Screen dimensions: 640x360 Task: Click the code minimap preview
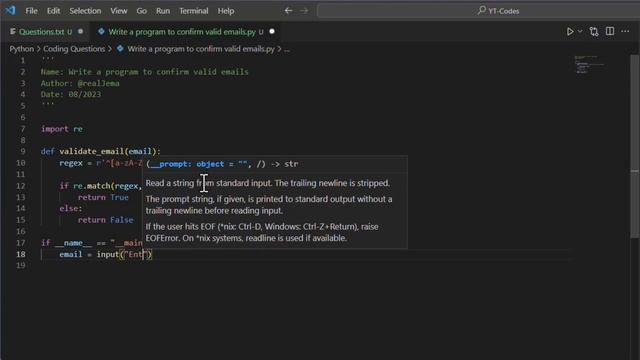click(589, 64)
